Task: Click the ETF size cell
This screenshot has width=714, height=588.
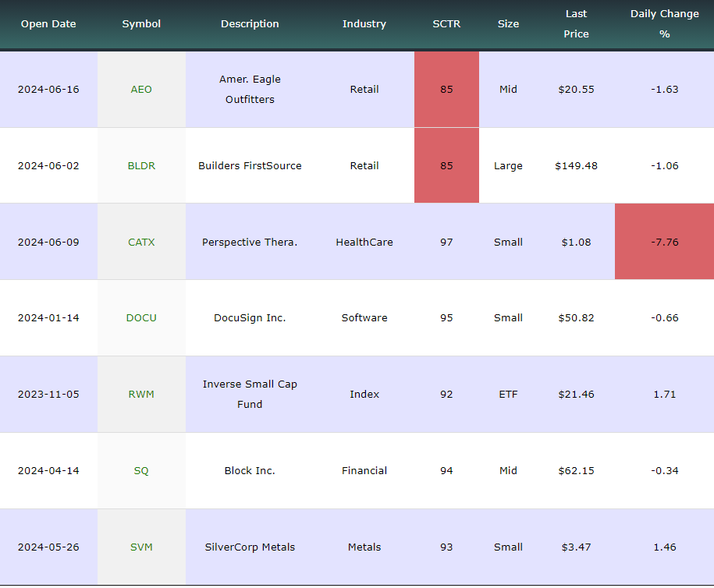Action: pyautogui.click(x=508, y=394)
